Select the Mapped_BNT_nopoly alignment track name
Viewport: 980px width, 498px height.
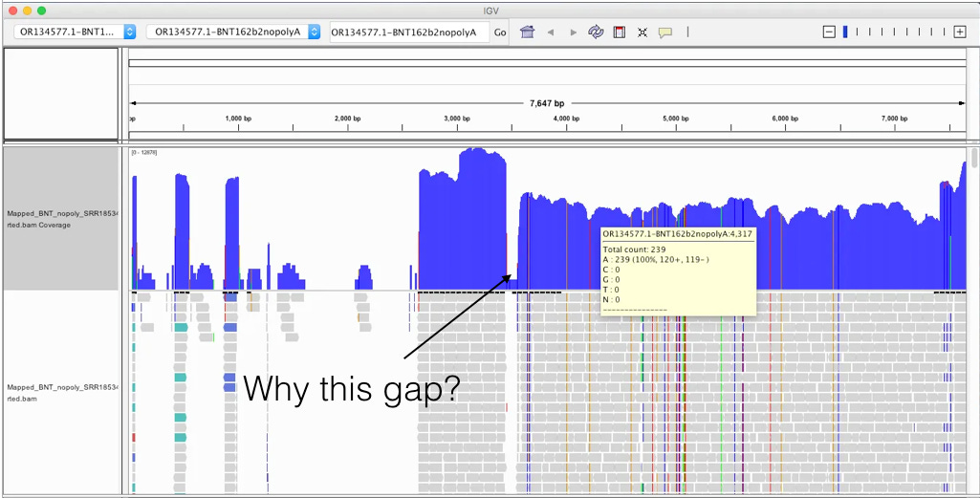click(60, 393)
